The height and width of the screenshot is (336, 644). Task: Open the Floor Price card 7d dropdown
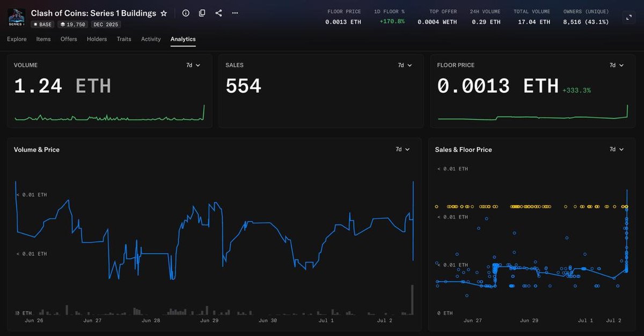[x=616, y=65]
